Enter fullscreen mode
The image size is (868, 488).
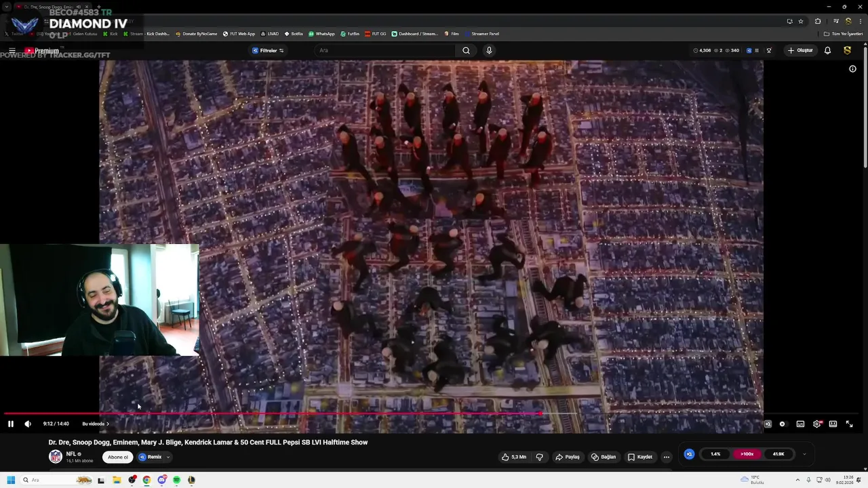coord(849,424)
